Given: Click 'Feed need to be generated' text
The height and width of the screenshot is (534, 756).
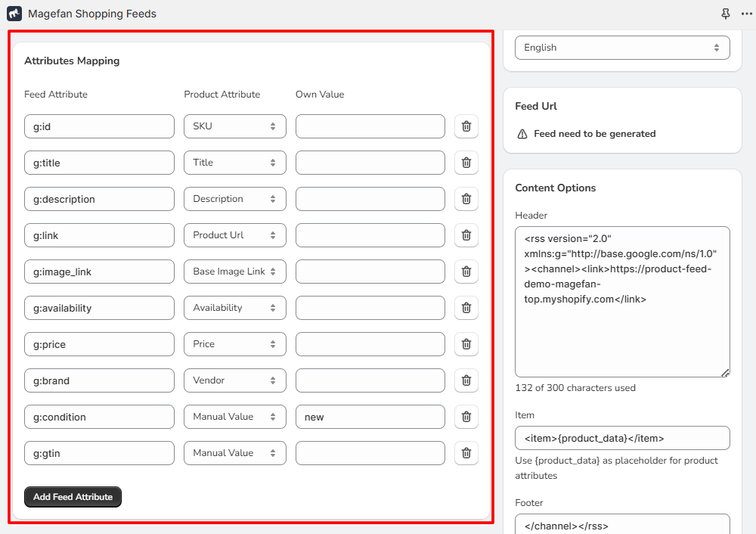Looking at the screenshot, I should tap(594, 134).
